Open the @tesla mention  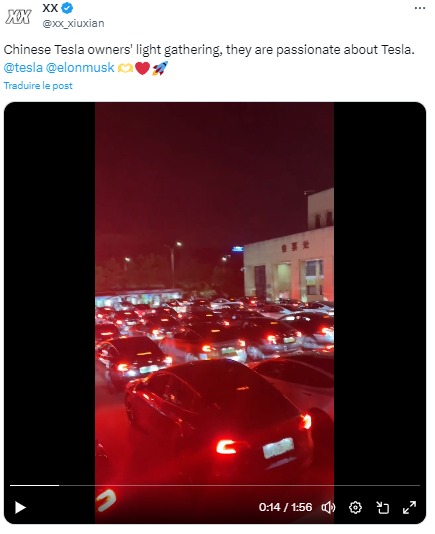pyautogui.click(x=23, y=67)
